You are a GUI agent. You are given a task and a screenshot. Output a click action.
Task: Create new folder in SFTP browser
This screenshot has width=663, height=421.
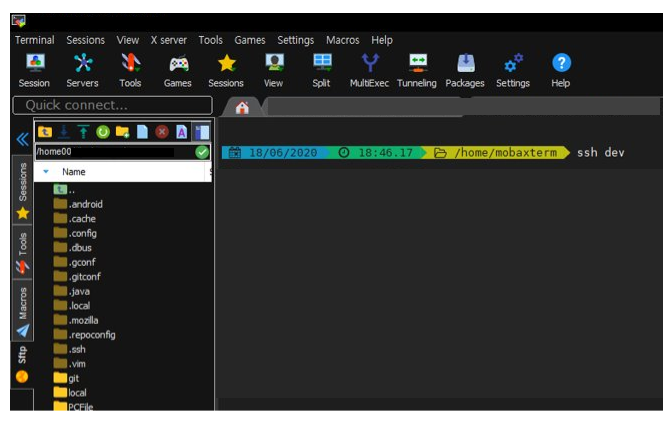(x=123, y=132)
